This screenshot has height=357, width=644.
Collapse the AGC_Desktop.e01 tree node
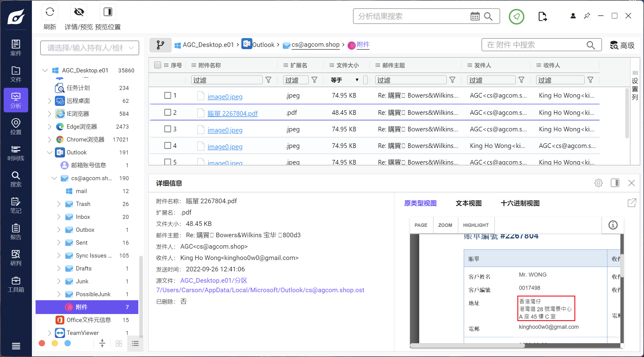click(x=45, y=70)
